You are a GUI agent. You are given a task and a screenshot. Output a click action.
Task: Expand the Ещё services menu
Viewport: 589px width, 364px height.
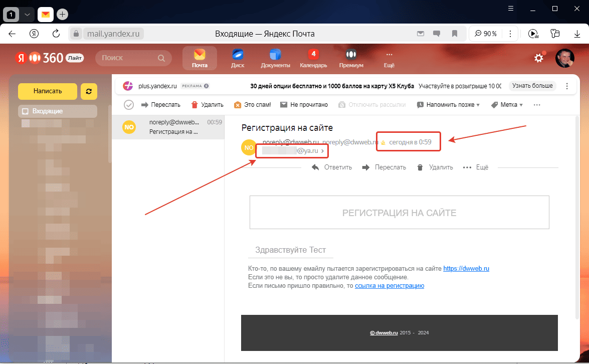[x=389, y=59]
